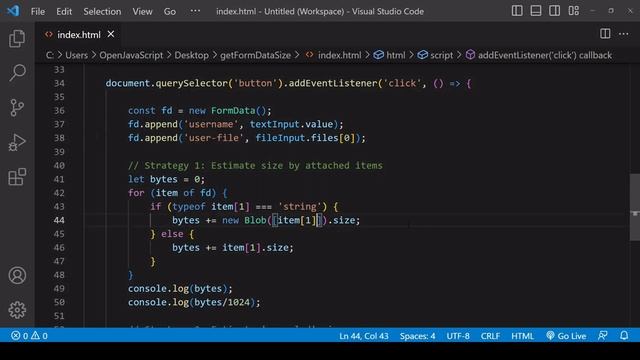The image size is (640, 360).
Task: Split the editor to the right
Action: (605, 34)
